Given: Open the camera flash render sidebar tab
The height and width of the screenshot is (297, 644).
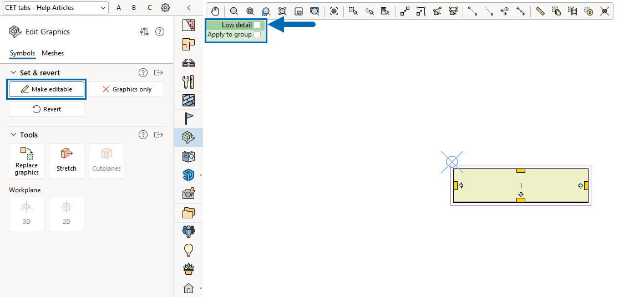Looking at the screenshot, I should [x=188, y=193].
